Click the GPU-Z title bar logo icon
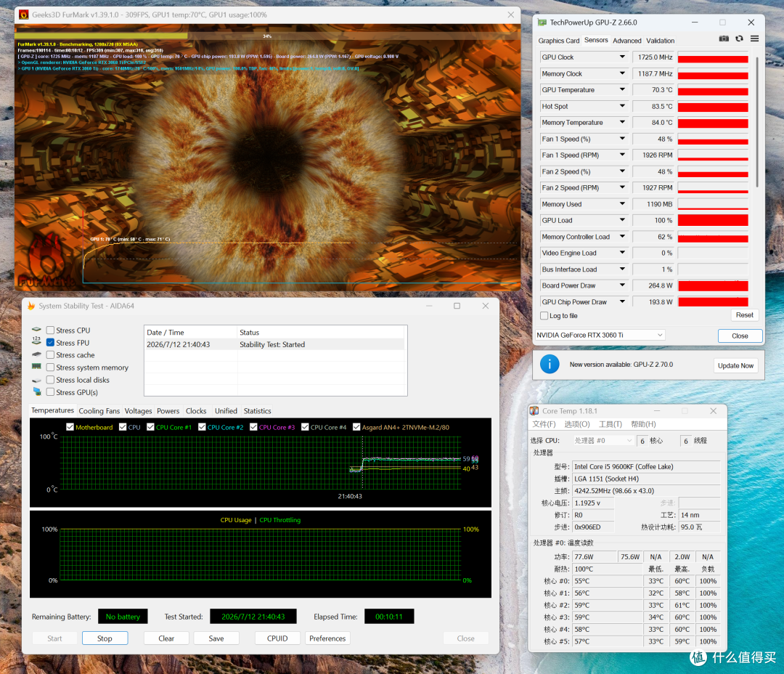The height and width of the screenshot is (674, 784). [542, 23]
